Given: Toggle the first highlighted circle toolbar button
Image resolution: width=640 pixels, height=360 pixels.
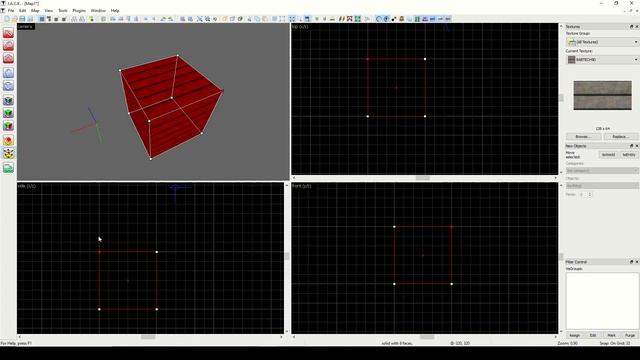Looking at the screenshot, I should tap(378, 19).
